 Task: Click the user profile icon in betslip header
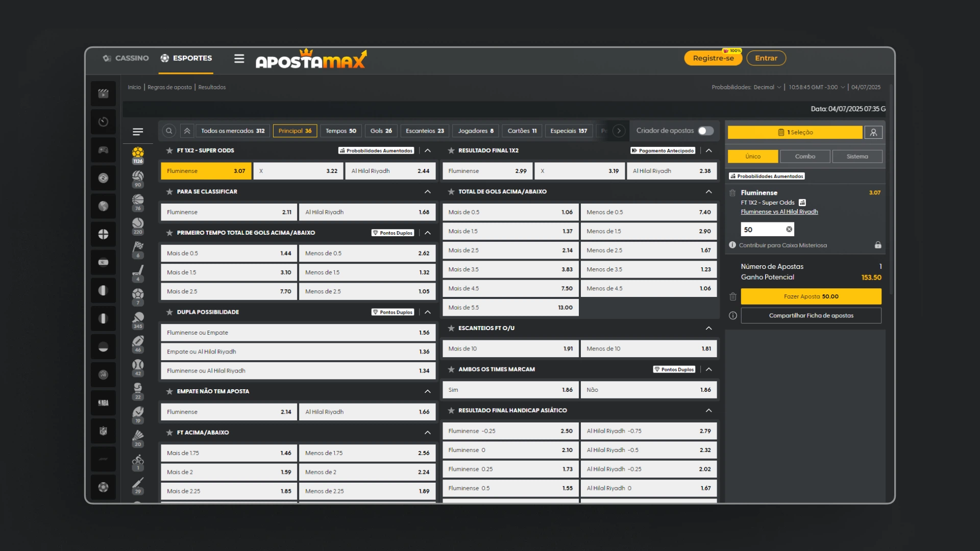[x=873, y=132]
